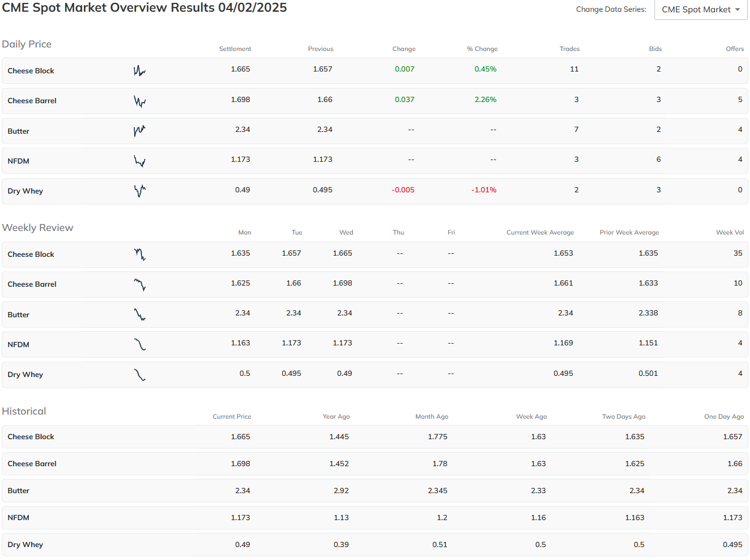Open Cheese Barrel weekly review sparkline
This screenshot has width=750, height=560.
[x=140, y=284]
